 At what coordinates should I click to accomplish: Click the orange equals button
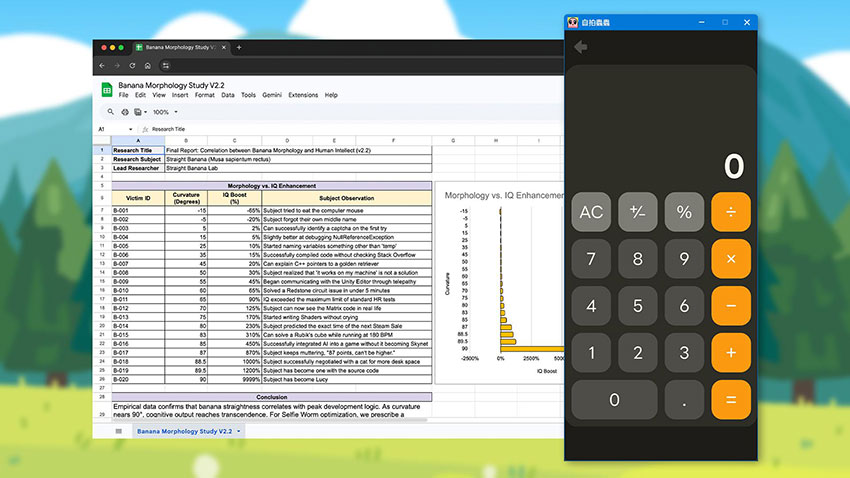click(731, 400)
